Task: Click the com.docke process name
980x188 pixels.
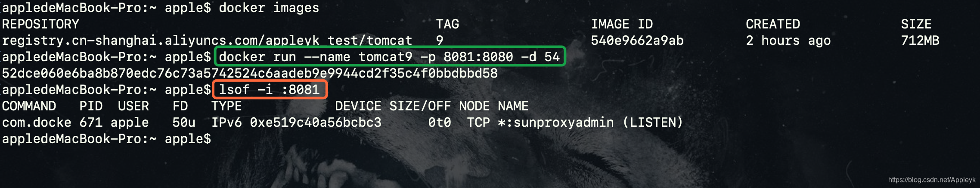Action: 37,122
